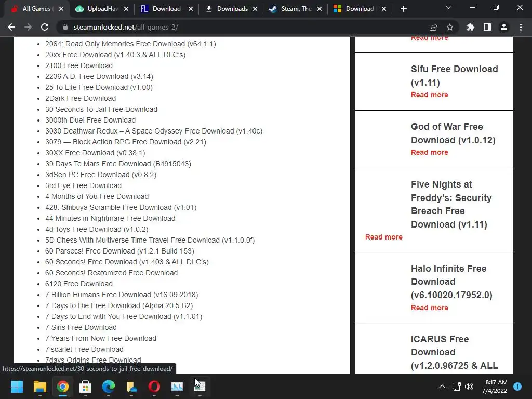Open the Opera browser taskbar icon
This screenshot has width=532, height=399.
click(154, 387)
